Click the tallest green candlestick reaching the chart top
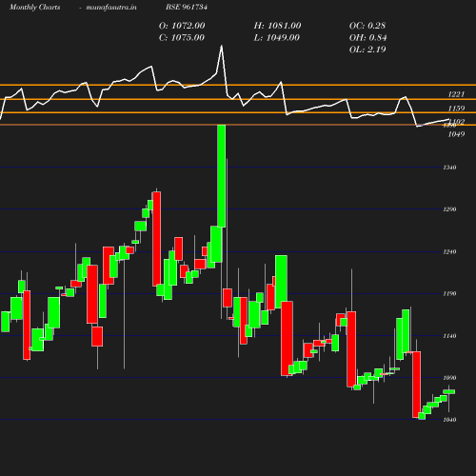This screenshot has height=476, width=476. pyautogui.click(x=222, y=176)
